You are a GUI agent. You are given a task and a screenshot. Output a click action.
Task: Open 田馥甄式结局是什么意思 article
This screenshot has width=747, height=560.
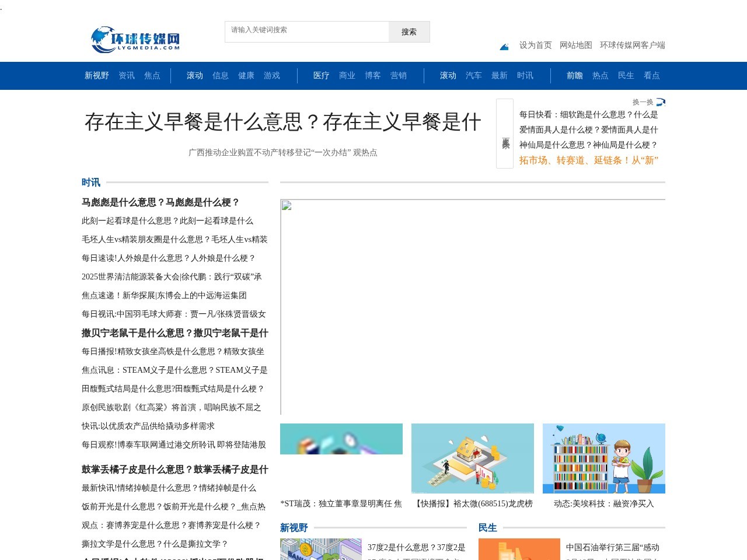pyautogui.click(x=173, y=388)
